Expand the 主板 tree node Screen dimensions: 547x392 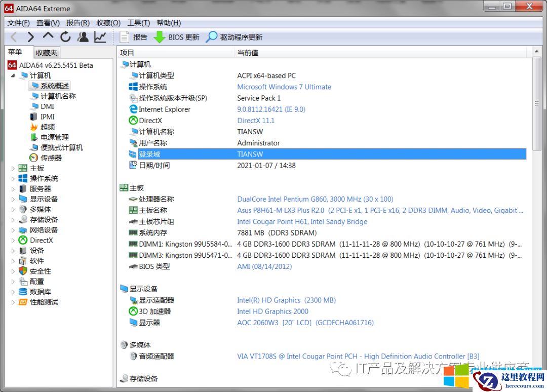[13, 169]
